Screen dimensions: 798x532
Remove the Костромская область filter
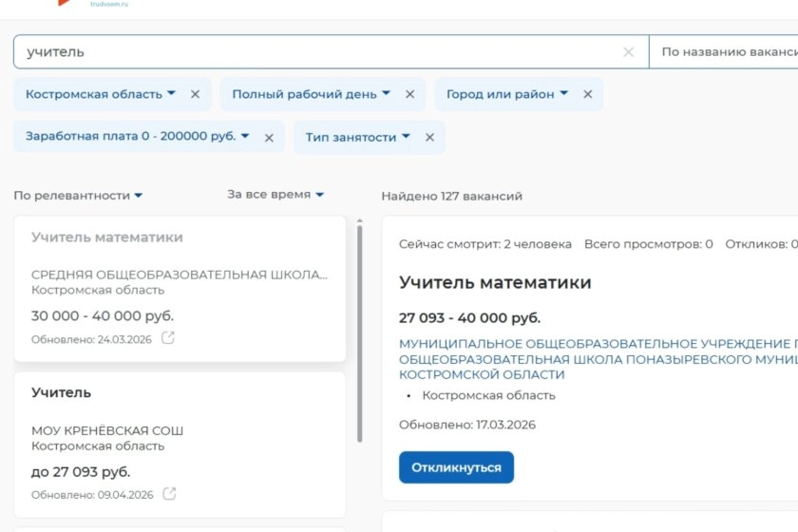[x=195, y=94]
